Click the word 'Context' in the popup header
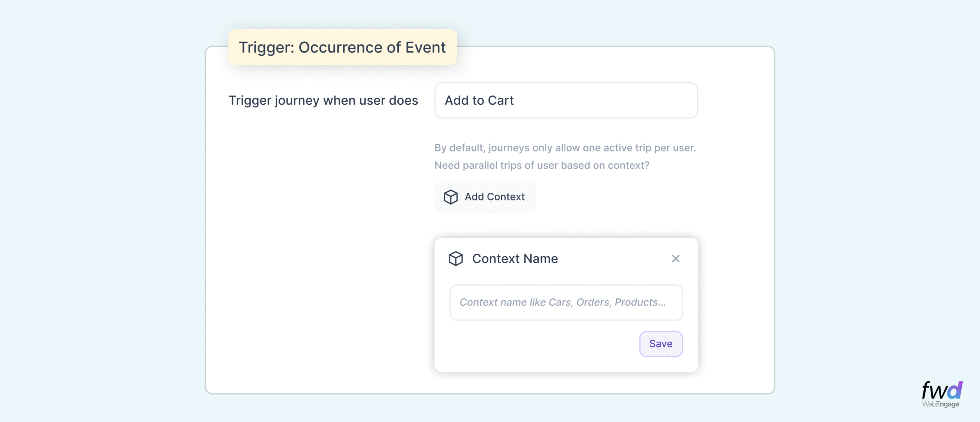980x422 pixels. pyautogui.click(x=496, y=259)
